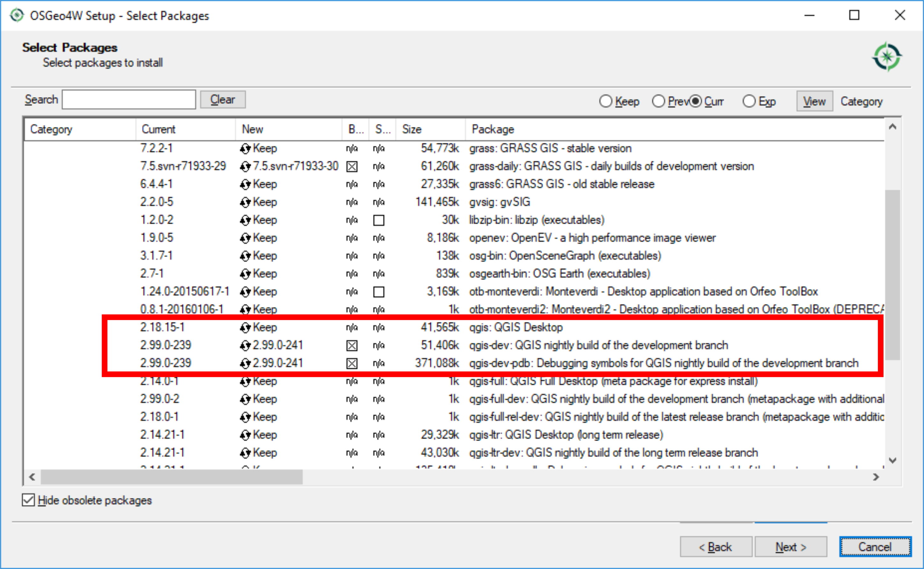
Task: Click into the Search input field
Action: 129,100
